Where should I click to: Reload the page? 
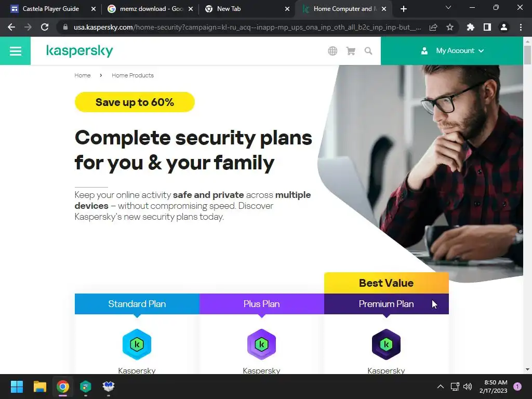pyautogui.click(x=45, y=27)
